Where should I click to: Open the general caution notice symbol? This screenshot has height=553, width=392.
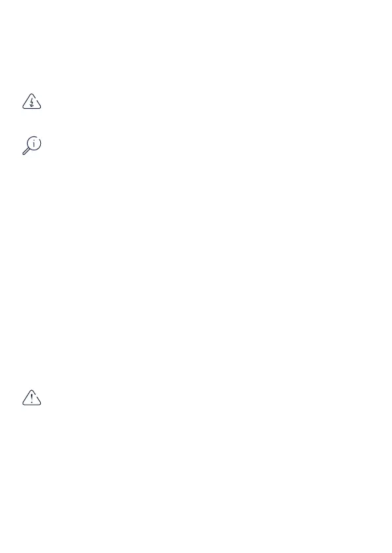(32, 398)
